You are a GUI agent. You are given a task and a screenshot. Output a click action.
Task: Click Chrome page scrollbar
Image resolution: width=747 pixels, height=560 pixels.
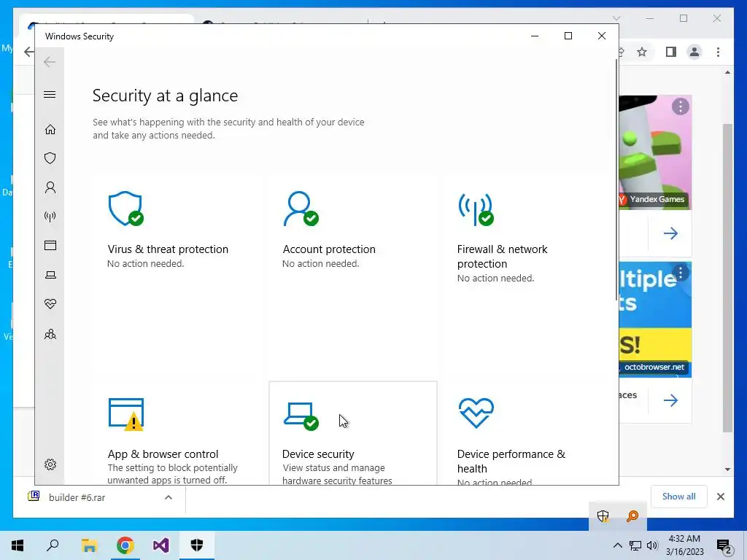coord(727,278)
